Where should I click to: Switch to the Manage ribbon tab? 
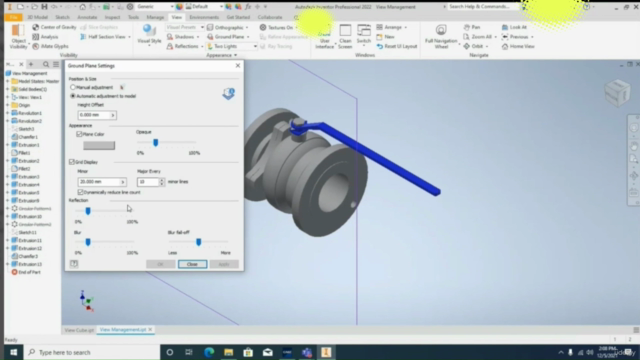click(155, 17)
